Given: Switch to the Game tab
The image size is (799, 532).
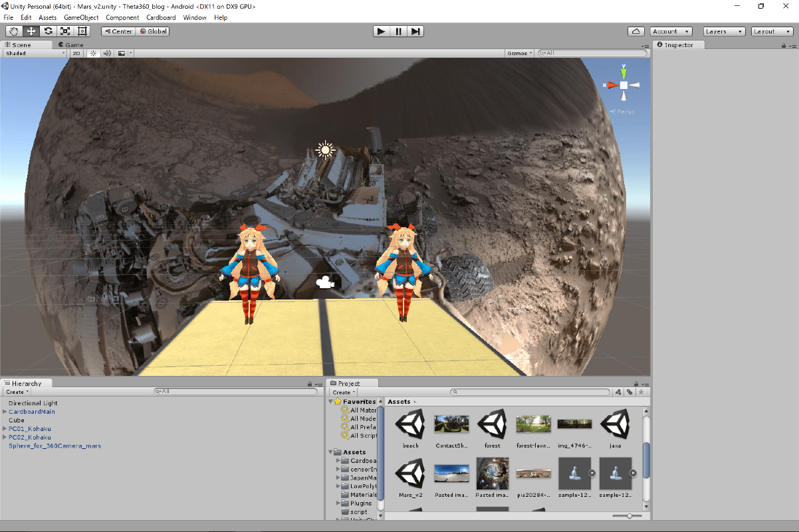Looking at the screenshot, I should pos(70,45).
